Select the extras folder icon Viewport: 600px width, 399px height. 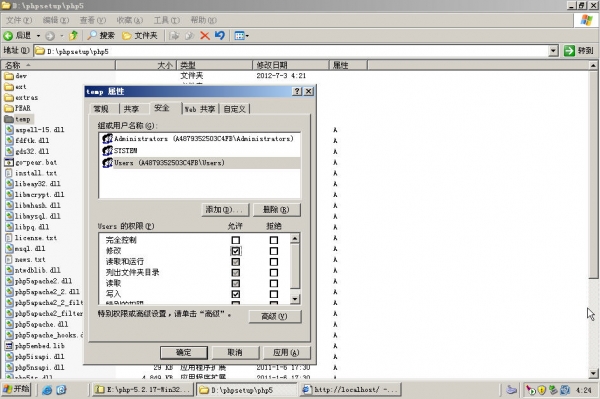click(9, 98)
